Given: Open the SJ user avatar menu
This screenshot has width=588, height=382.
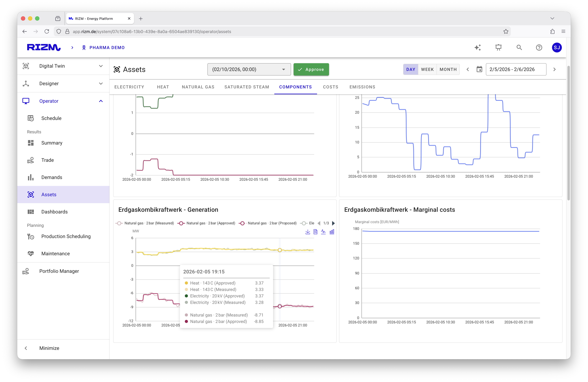Looking at the screenshot, I should (x=557, y=47).
